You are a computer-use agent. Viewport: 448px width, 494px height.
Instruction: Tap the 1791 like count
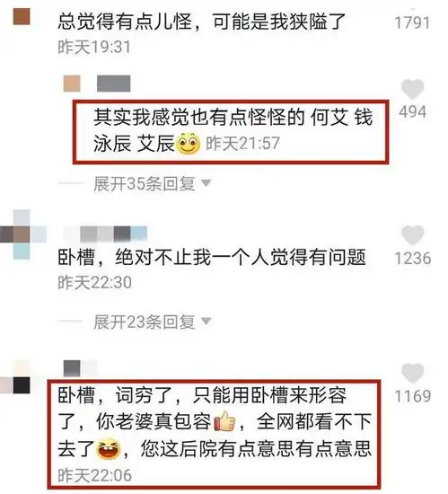(x=412, y=22)
